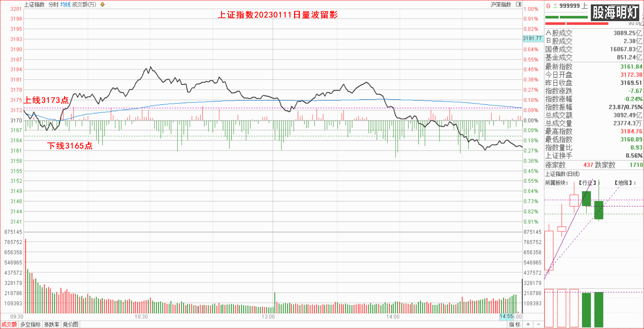Click the 沪深指数 link at the top
The image size is (644, 329).
point(501,4)
